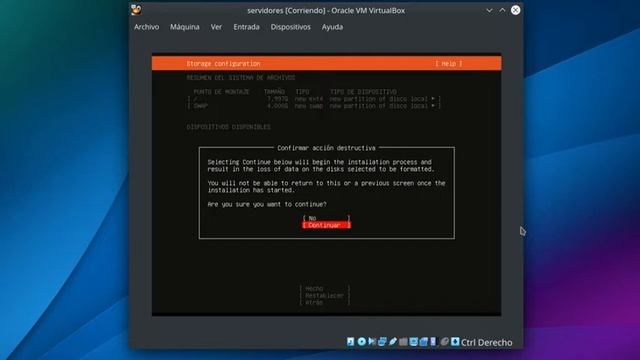Click the Confirmar acción destructiva dialog title
Viewport: 640px width, 360px height.
tap(326, 148)
